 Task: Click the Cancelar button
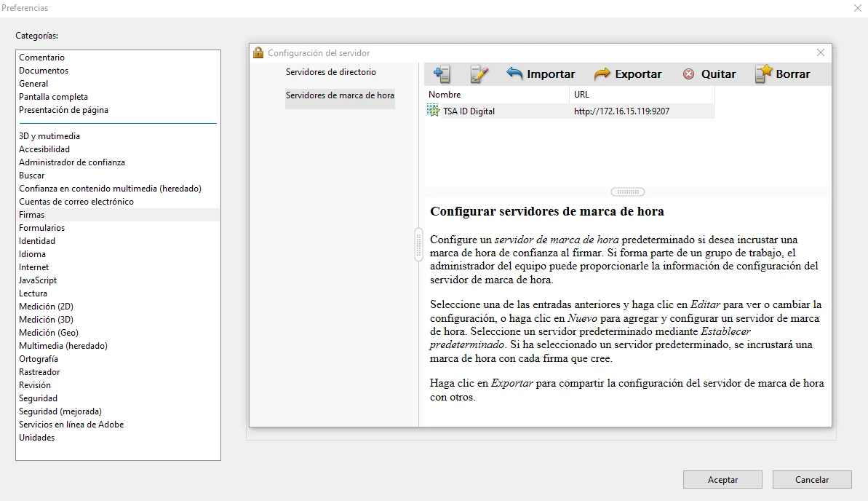(812, 480)
